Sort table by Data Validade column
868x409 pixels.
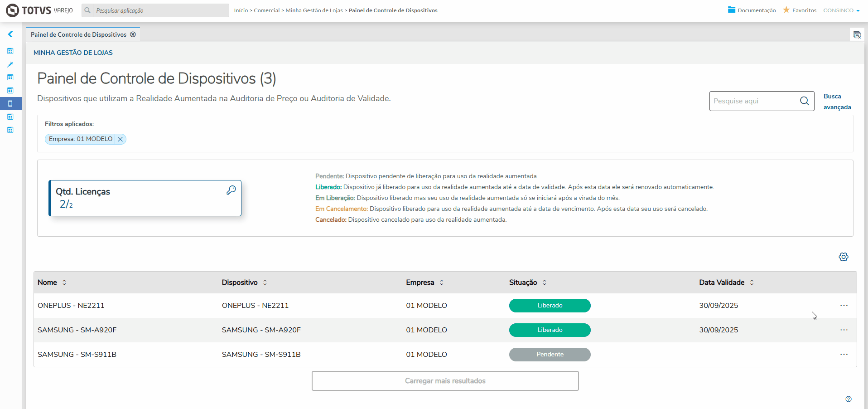click(x=752, y=282)
